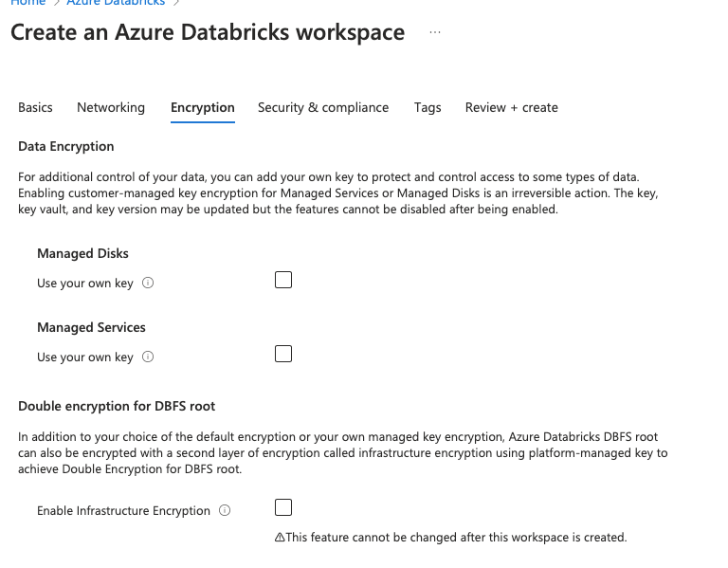
Task: Open the Tags tab
Action: pyautogui.click(x=428, y=107)
